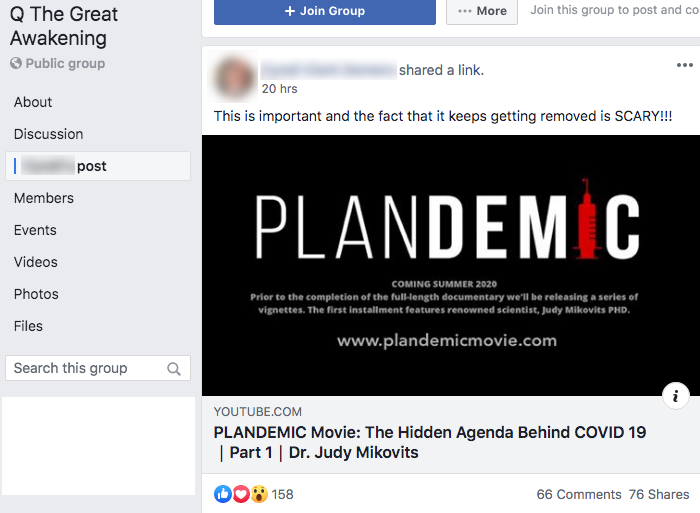Open the About section
The height and width of the screenshot is (513, 700).
pos(33,102)
